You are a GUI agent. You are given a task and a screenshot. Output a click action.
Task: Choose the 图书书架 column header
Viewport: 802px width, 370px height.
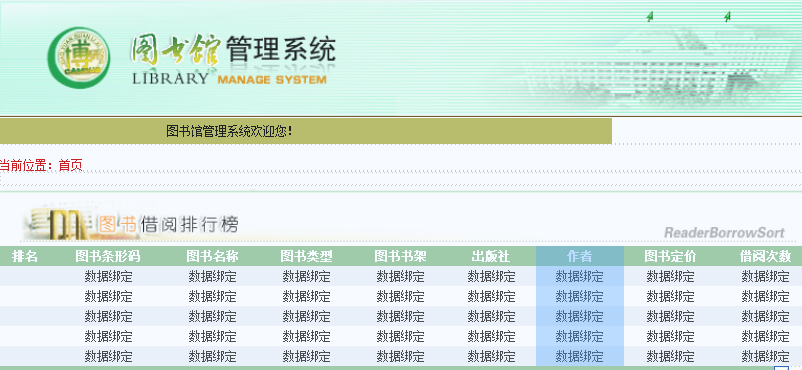coord(400,256)
